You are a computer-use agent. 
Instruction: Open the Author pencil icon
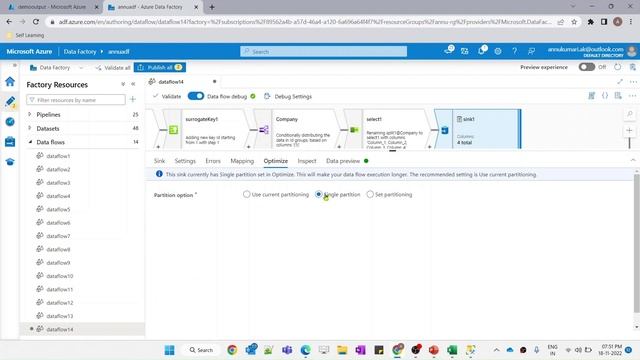pyautogui.click(x=10, y=101)
